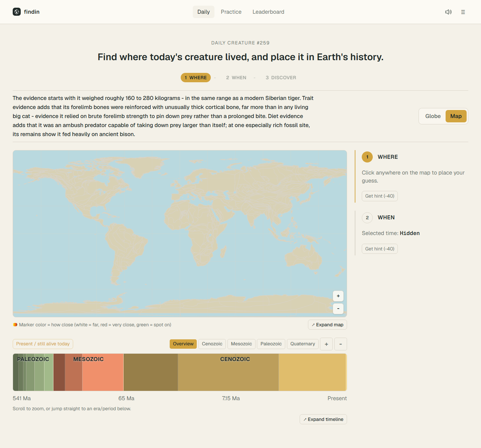Click the WHERE step number 1 circle
Viewport: 481px width, 448px height.
pyautogui.click(x=367, y=157)
